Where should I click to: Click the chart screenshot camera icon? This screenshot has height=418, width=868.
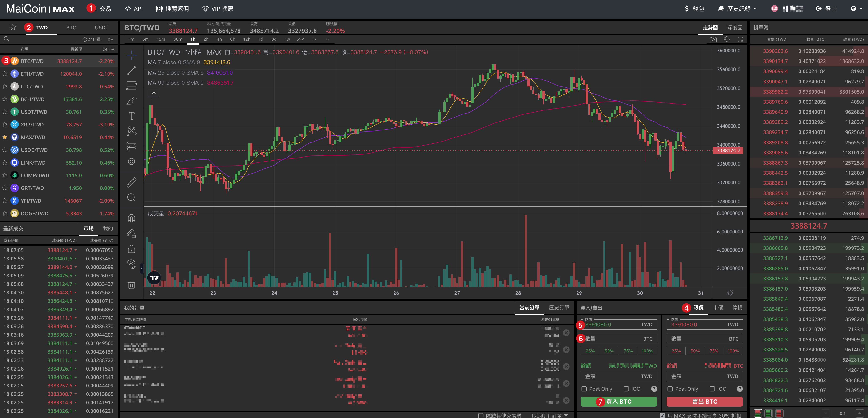click(x=713, y=39)
